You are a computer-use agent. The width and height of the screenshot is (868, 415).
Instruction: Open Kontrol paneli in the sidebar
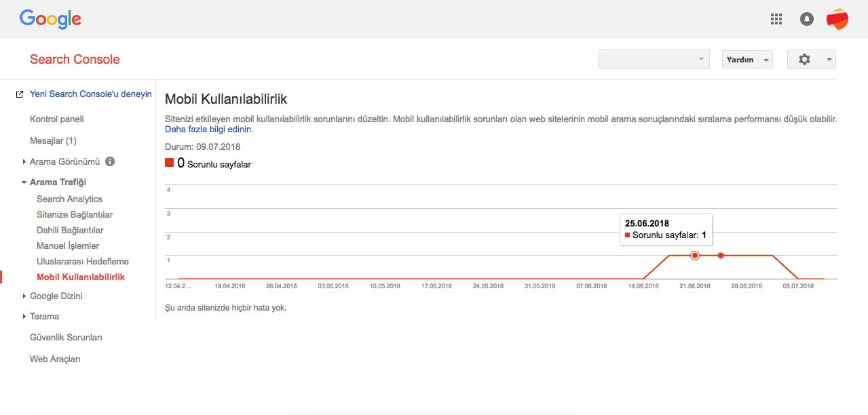[x=57, y=119]
